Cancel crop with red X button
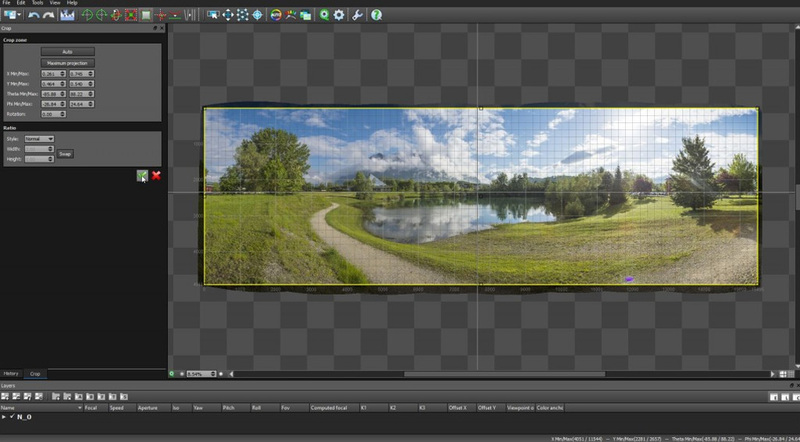This screenshot has height=442, width=800. pyautogui.click(x=156, y=176)
